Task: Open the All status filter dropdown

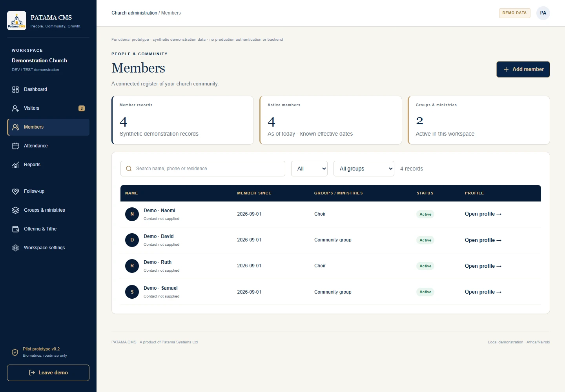Action: tap(309, 169)
